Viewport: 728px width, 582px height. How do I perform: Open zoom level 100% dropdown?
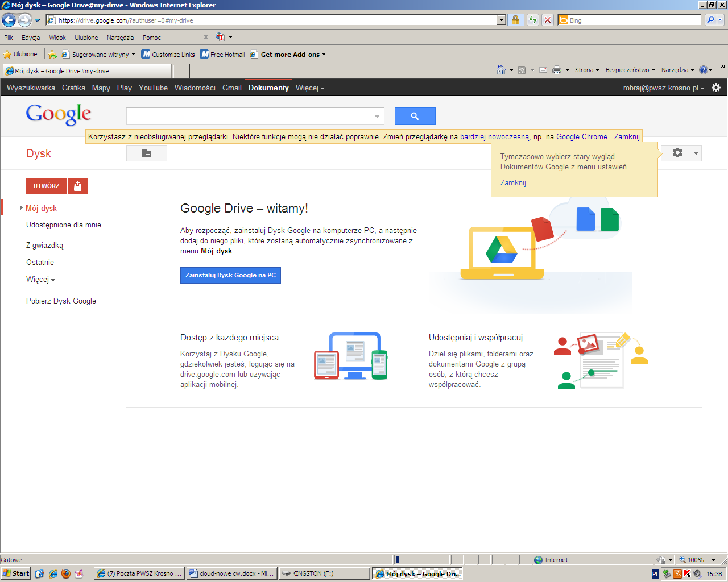(713, 560)
